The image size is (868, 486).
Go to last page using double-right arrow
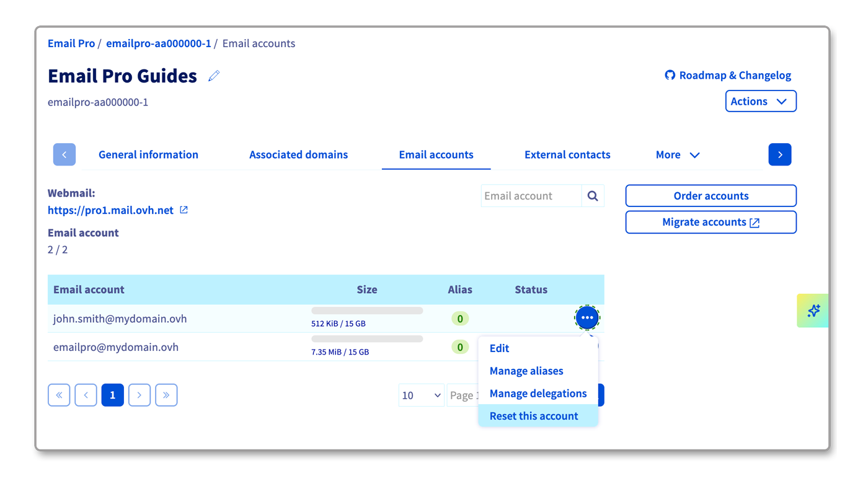click(x=166, y=395)
